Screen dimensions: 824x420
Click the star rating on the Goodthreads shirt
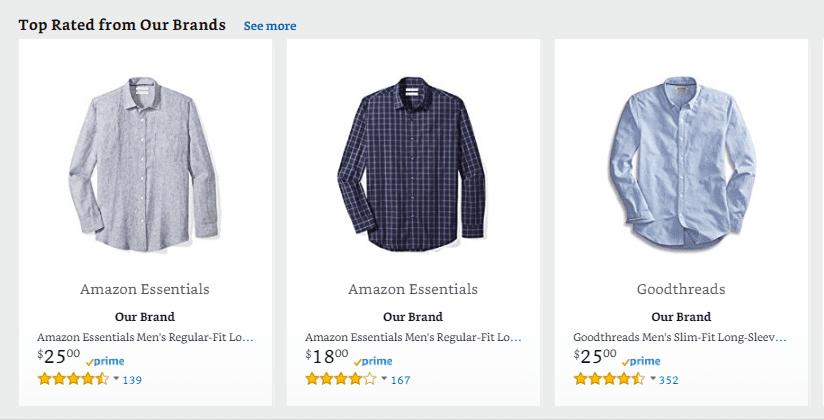[609, 380]
